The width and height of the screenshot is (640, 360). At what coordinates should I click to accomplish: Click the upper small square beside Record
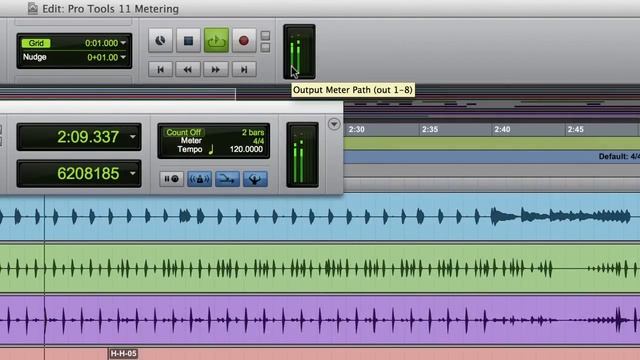pyautogui.click(x=265, y=36)
